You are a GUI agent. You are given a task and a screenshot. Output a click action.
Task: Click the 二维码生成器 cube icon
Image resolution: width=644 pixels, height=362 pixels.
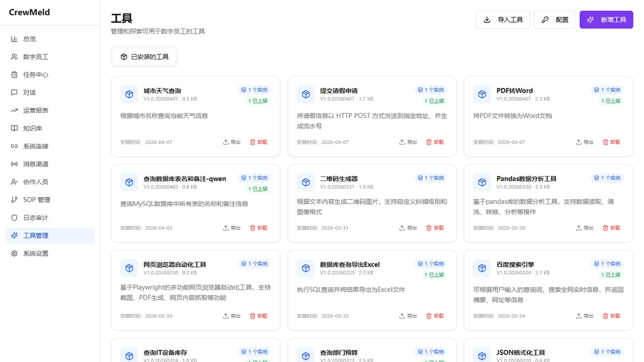(306, 183)
